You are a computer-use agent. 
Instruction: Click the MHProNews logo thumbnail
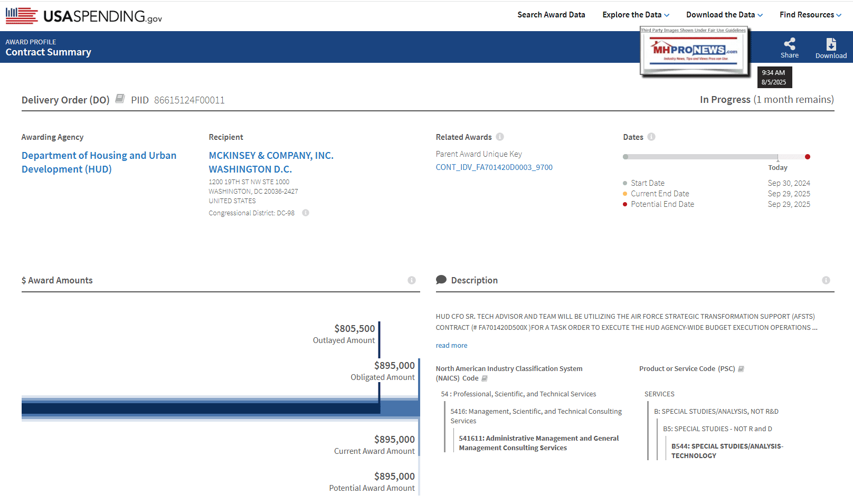[695, 51]
